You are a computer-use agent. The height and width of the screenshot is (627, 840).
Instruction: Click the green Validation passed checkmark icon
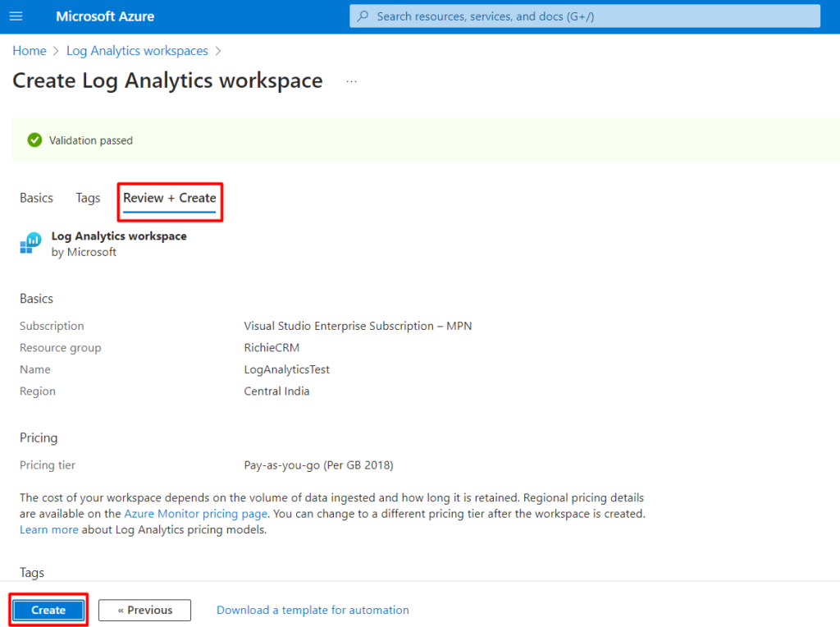tap(34, 140)
